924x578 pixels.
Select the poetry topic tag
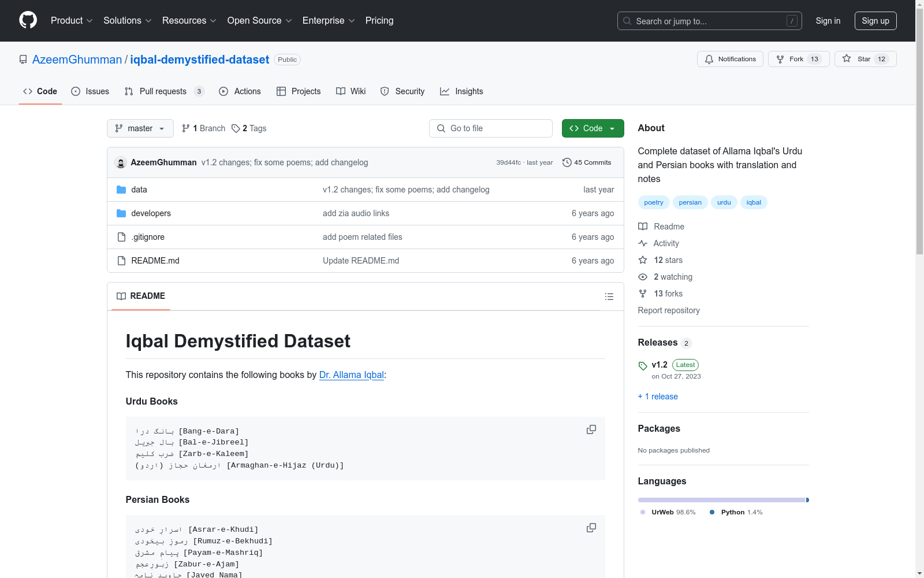pyautogui.click(x=654, y=202)
